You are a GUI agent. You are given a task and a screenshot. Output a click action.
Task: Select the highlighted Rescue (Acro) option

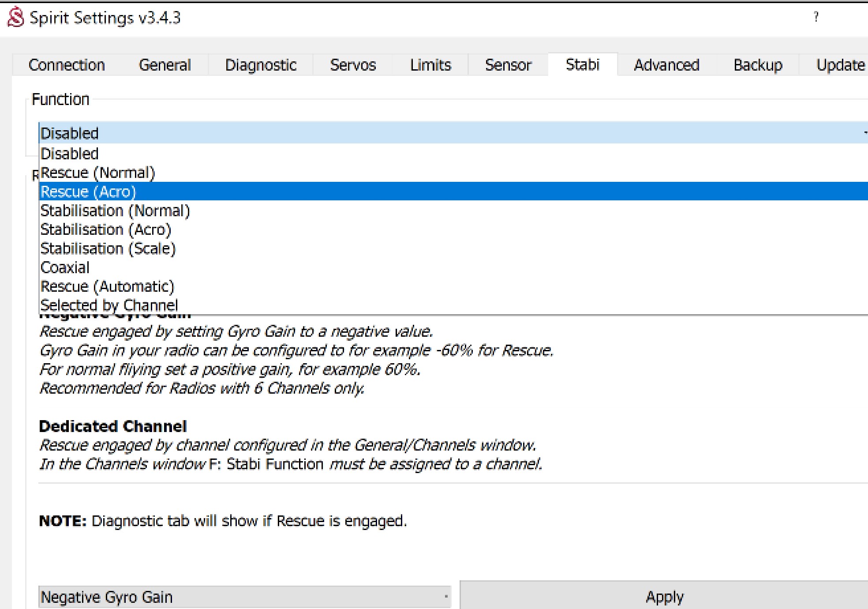[88, 192]
